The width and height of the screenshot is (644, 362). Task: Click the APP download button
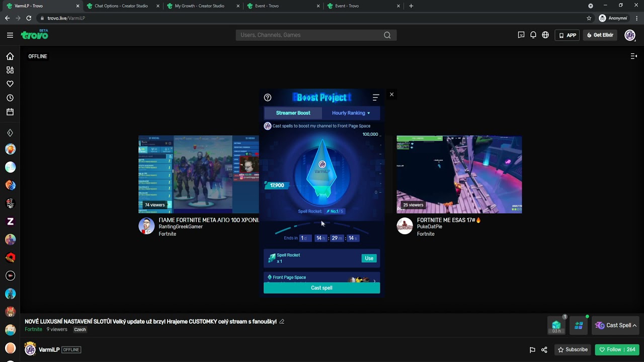pos(567,35)
